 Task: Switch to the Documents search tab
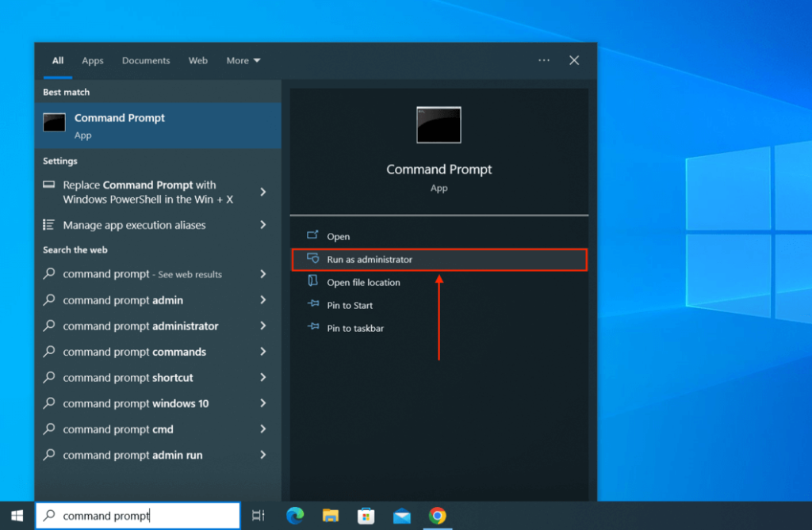point(146,60)
